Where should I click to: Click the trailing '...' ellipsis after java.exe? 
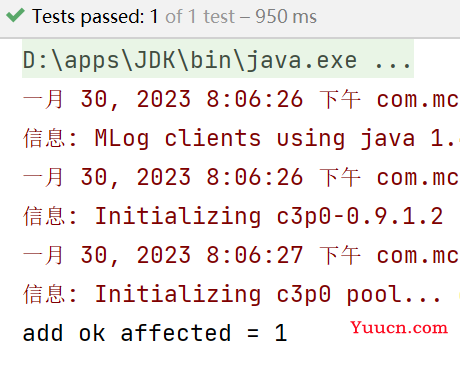pyautogui.click(x=393, y=62)
